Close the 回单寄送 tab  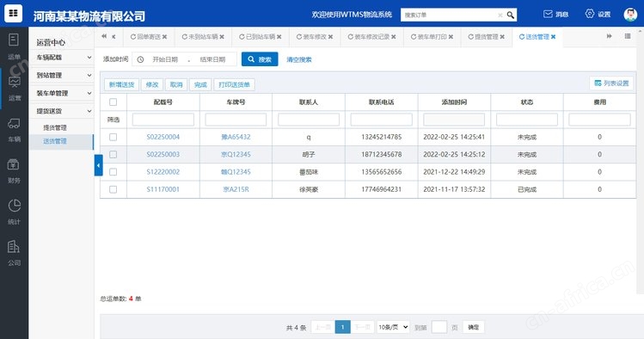pyautogui.click(x=165, y=37)
